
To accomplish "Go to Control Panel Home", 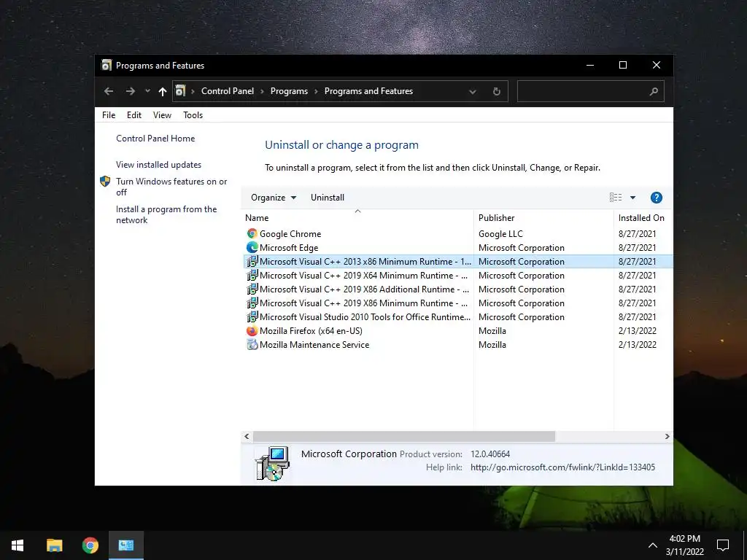I will tap(155, 138).
